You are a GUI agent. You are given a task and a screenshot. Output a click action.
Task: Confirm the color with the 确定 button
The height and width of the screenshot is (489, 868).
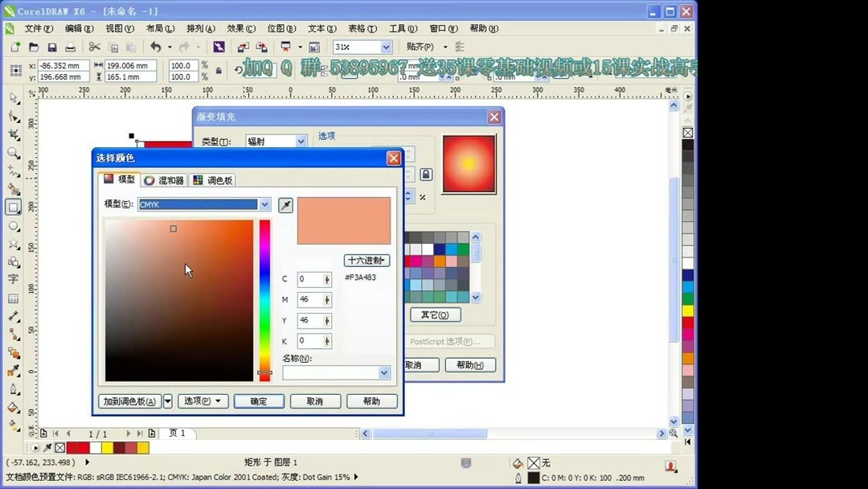(x=259, y=401)
